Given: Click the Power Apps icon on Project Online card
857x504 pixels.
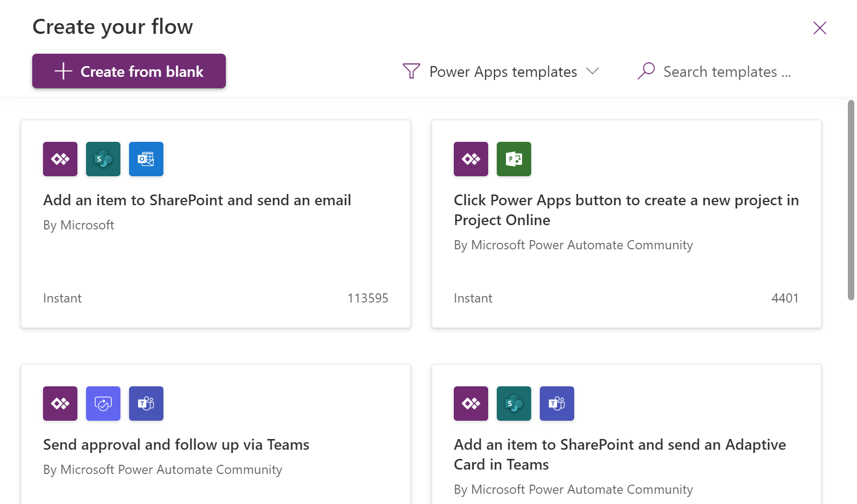Looking at the screenshot, I should pos(471,159).
